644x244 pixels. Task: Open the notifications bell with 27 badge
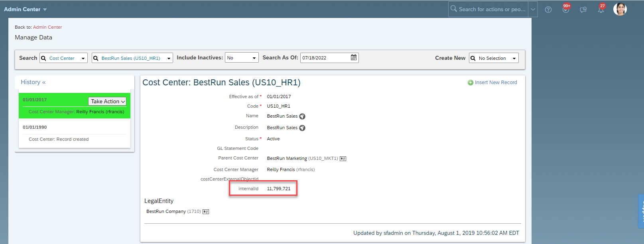pos(601,9)
